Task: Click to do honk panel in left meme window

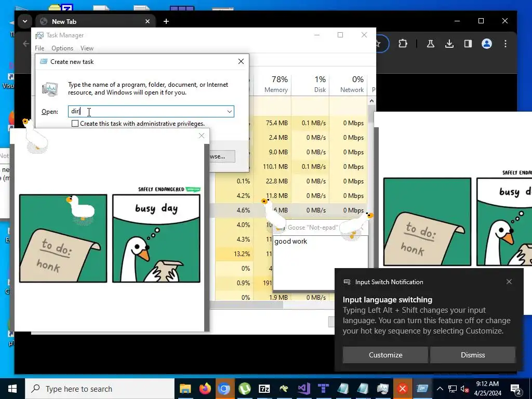Action: click(63, 238)
